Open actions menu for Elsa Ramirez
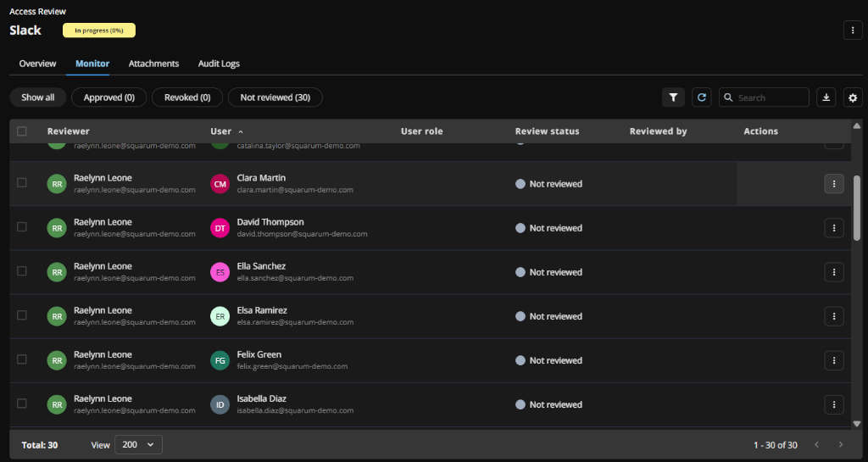The width and height of the screenshot is (868, 462). click(x=834, y=316)
